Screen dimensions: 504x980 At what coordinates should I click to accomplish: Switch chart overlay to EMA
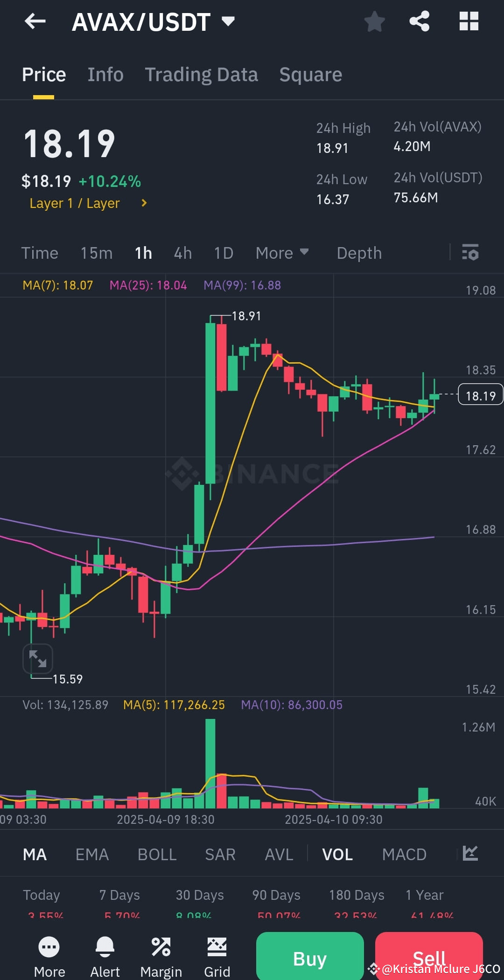[x=92, y=854]
